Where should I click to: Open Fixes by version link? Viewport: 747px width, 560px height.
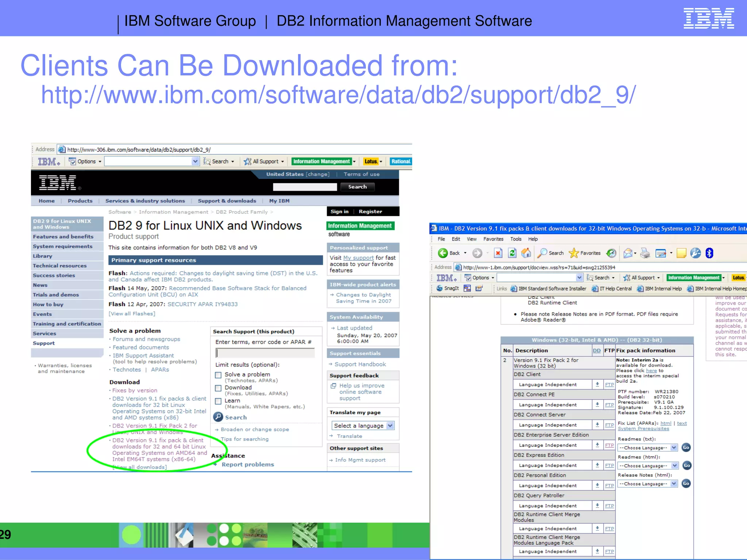point(135,390)
